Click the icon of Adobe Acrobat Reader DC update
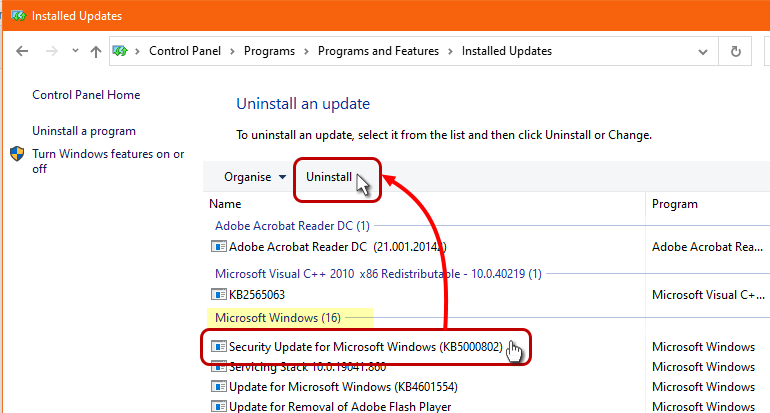The image size is (770, 413). pos(219,247)
